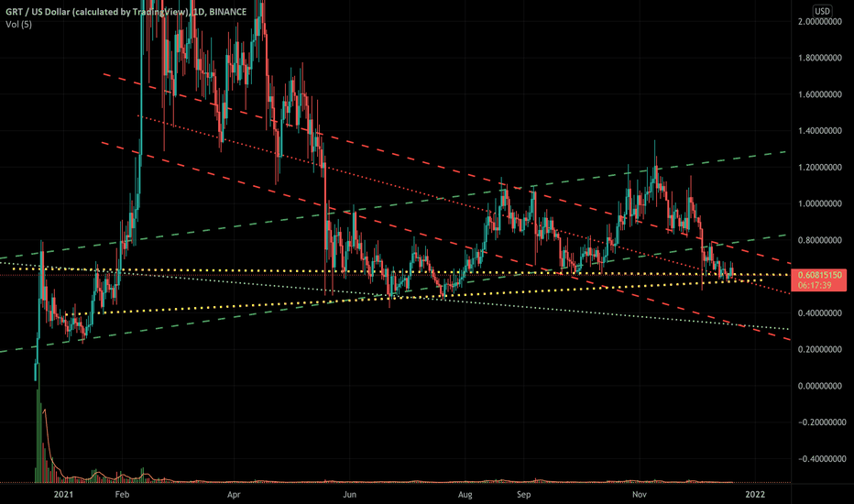Screen dimensions: 854x504
Task: Click the 1.60000000 price axis label
Action: tap(820, 94)
